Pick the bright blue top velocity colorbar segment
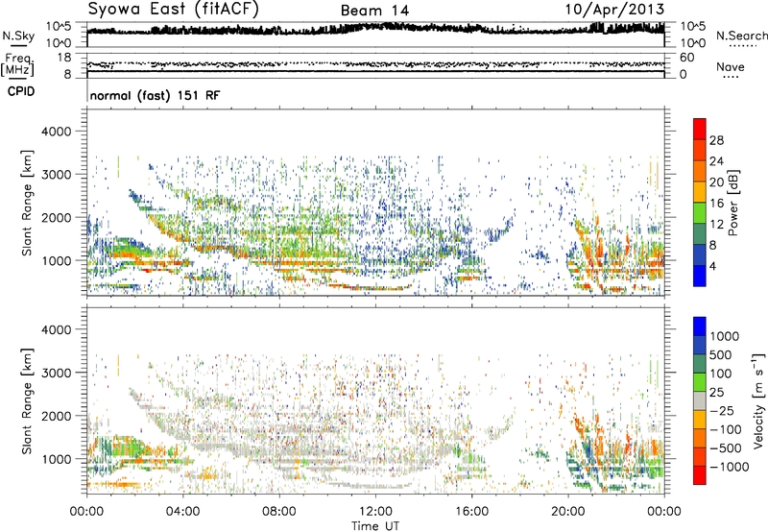Screen dimensions: 768x532 pyautogui.click(x=700, y=326)
